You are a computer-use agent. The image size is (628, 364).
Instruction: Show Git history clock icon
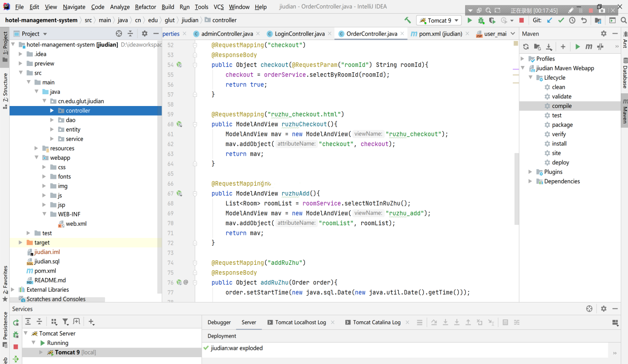(x=572, y=20)
